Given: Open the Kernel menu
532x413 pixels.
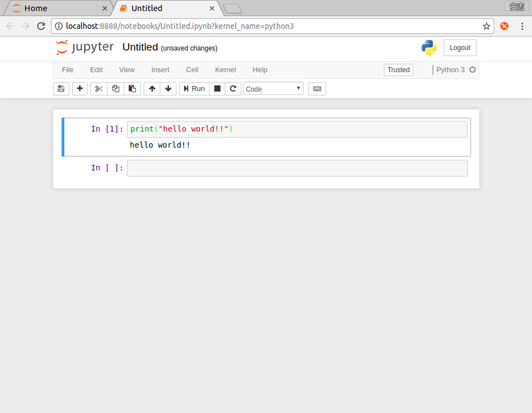Looking at the screenshot, I should coord(225,69).
